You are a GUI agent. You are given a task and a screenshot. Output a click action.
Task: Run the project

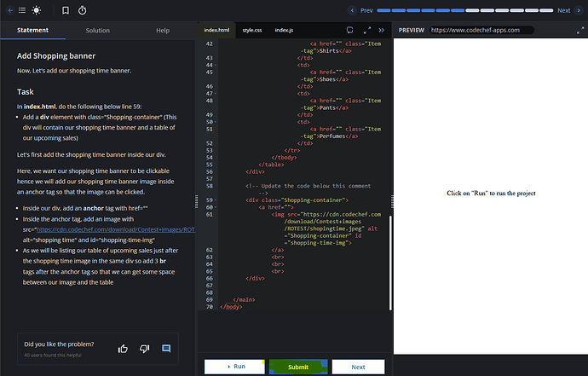click(x=234, y=367)
